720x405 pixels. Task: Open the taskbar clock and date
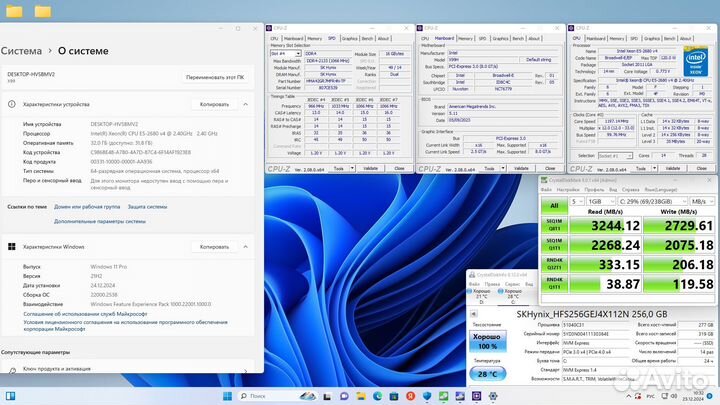(692, 396)
